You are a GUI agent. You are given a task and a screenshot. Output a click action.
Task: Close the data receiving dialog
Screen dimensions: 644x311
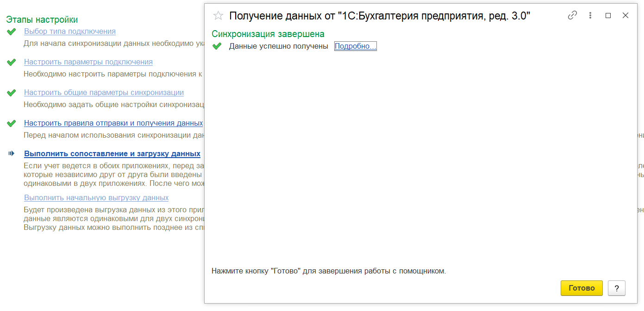(625, 15)
